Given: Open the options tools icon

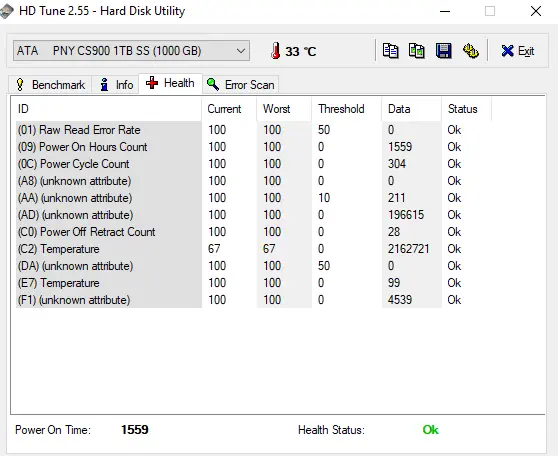Looking at the screenshot, I should click(470, 51).
